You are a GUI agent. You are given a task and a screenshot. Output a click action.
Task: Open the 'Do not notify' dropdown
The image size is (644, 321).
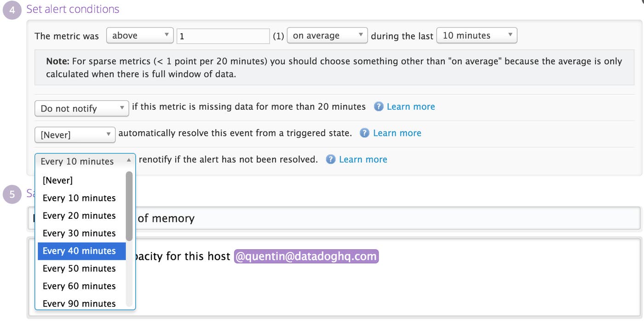pyautogui.click(x=81, y=109)
